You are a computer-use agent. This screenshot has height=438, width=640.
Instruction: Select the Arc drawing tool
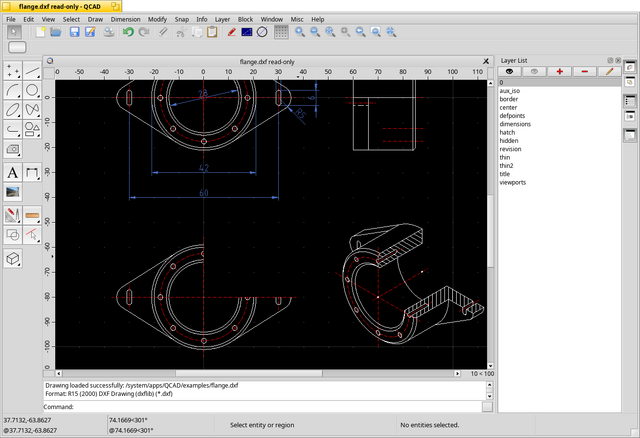click(x=13, y=91)
